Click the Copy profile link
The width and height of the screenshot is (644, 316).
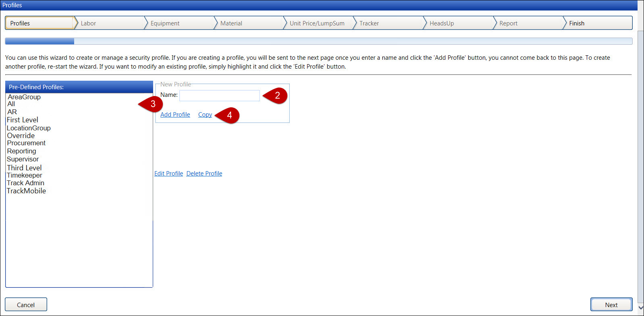[205, 115]
